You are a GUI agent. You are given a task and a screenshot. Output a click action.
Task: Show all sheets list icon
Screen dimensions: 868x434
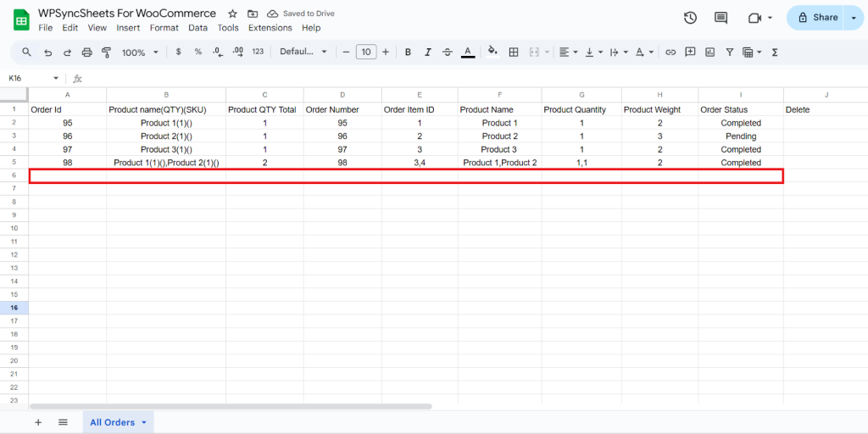tap(63, 422)
